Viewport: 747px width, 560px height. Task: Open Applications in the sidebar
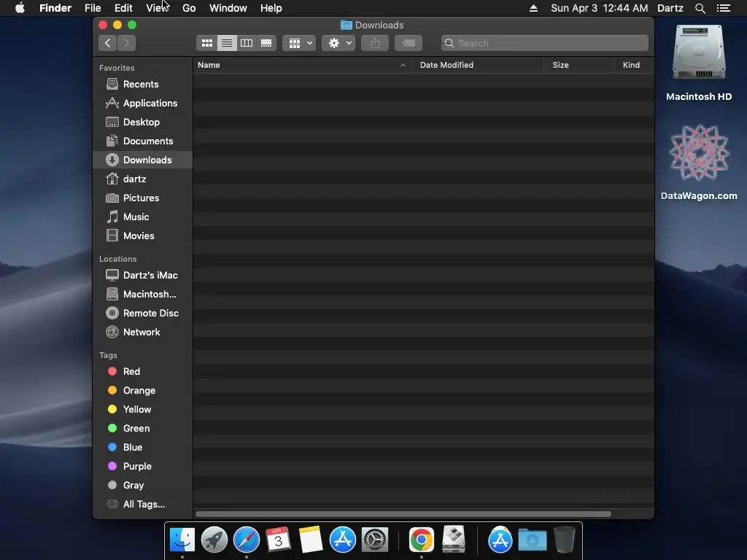(142, 104)
